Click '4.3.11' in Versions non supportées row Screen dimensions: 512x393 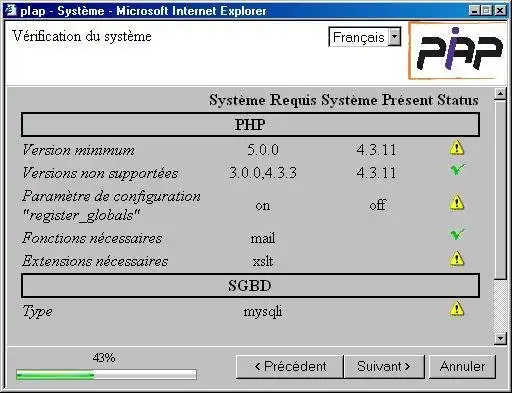[x=376, y=173]
